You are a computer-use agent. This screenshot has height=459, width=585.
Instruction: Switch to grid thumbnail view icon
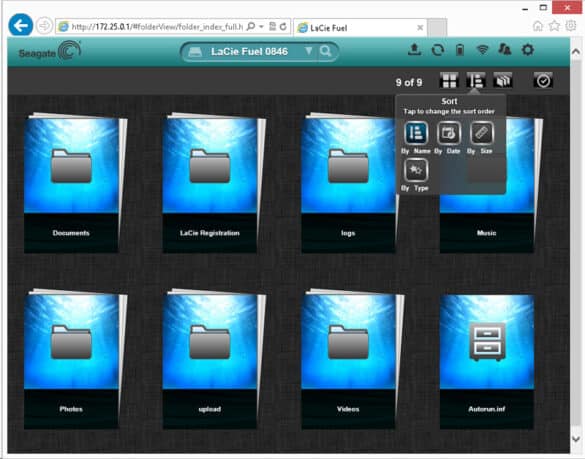click(x=449, y=80)
